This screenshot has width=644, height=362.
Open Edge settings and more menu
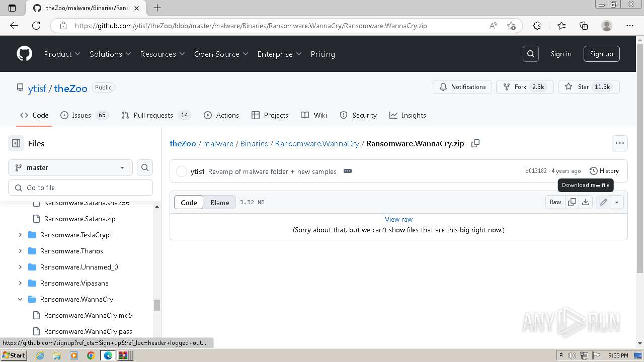pyautogui.click(x=630, y=26)
